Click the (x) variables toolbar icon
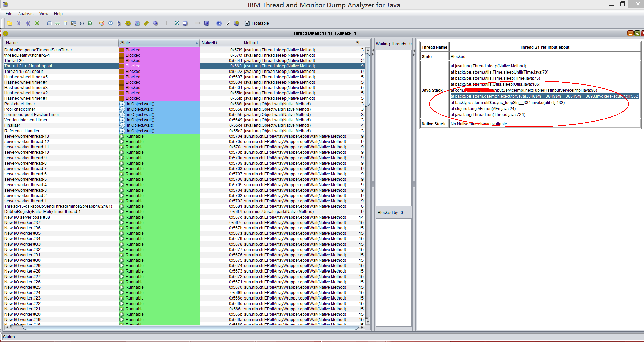This screenshot has width=644, height=342. coord(82,23)
